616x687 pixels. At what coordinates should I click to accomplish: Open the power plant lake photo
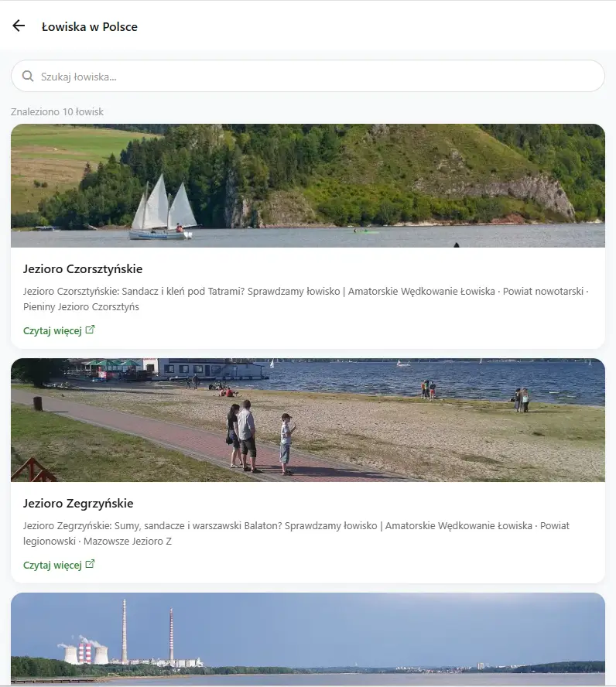point(307,640)
